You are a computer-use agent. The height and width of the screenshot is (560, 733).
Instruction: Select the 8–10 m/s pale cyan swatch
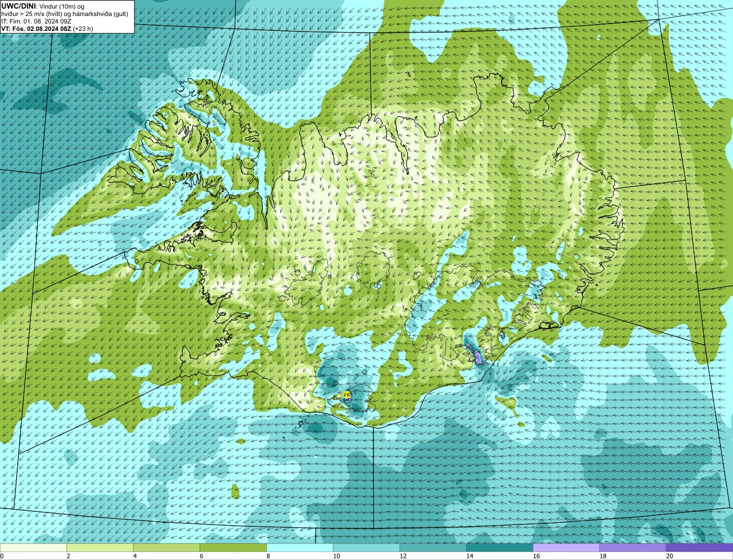pos(299,548)
